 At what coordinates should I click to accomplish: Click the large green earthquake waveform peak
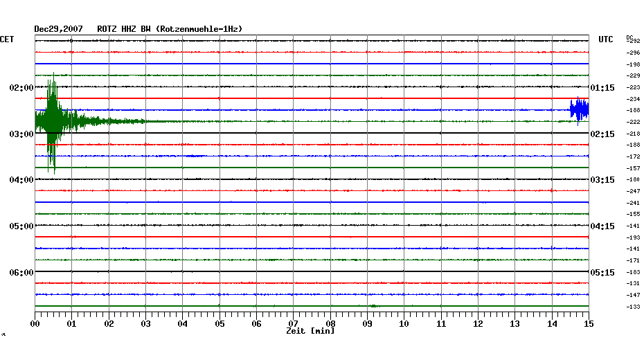[x=53, y=123]
